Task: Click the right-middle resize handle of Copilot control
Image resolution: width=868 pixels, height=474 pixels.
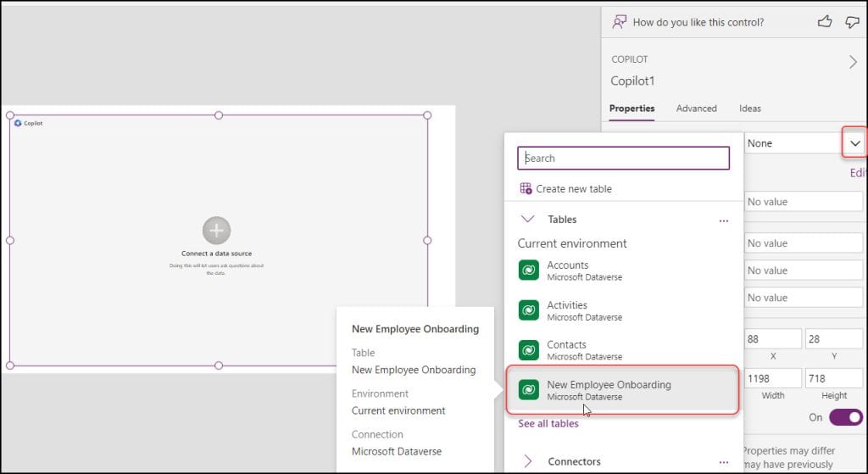Action: (427, 240)
